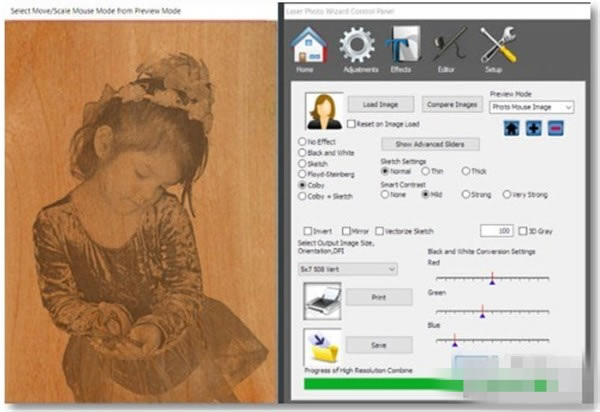Open the 5x7 508 Vert size dropdown
This screenshot has height=412, width=600.
[x=347, y=269]
